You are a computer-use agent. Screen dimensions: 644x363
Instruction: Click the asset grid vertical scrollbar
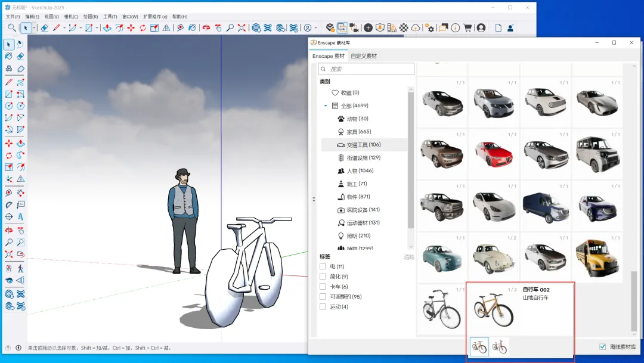(x=634, y=300)
